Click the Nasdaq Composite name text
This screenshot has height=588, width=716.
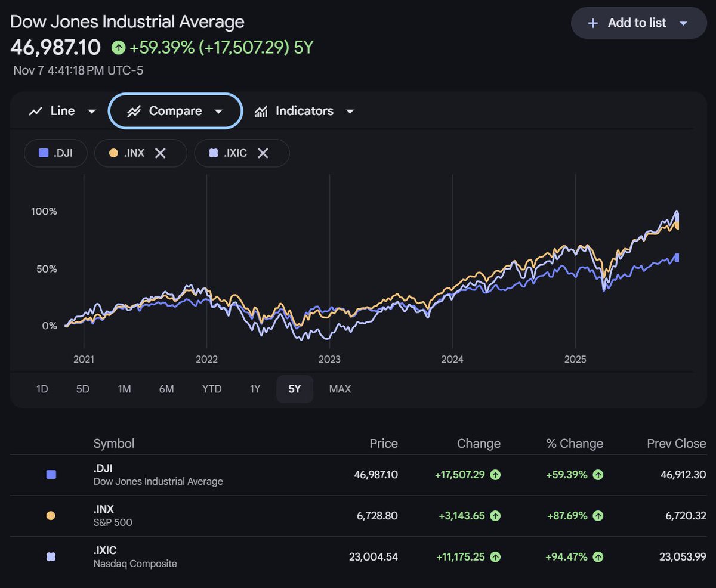[135, 564]
